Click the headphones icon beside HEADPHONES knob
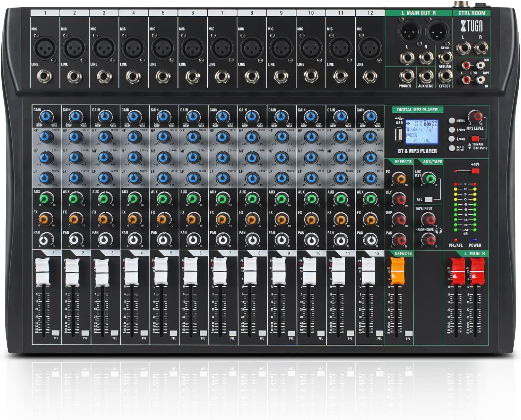This screenshot has height=420, width=521. click(x=439, y=231)
